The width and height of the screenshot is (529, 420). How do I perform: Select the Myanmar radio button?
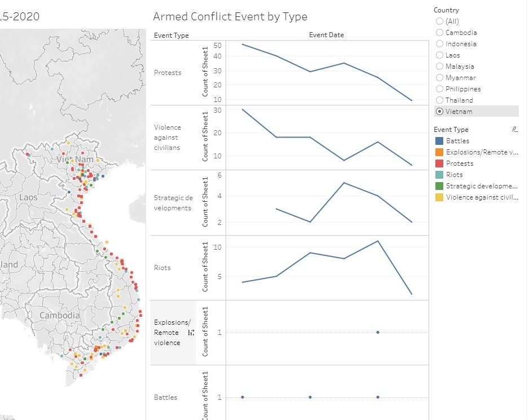pos(439,77)
